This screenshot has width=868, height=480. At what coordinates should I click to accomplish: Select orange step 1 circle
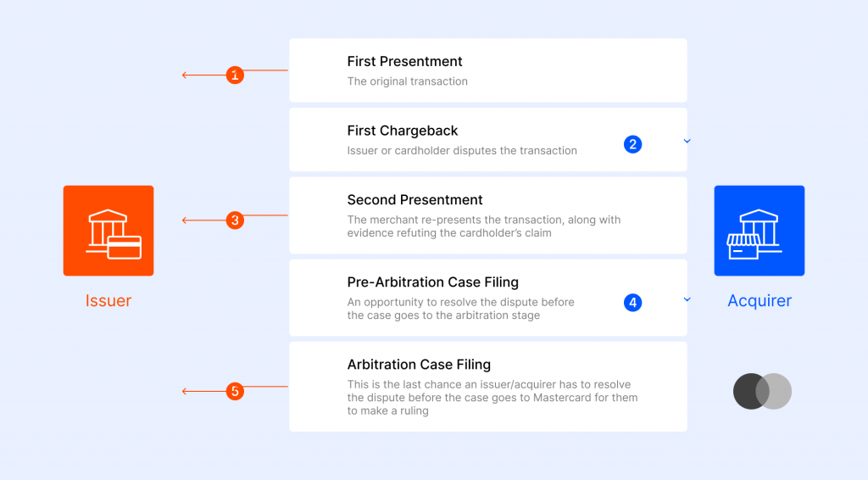pos(236,75)
